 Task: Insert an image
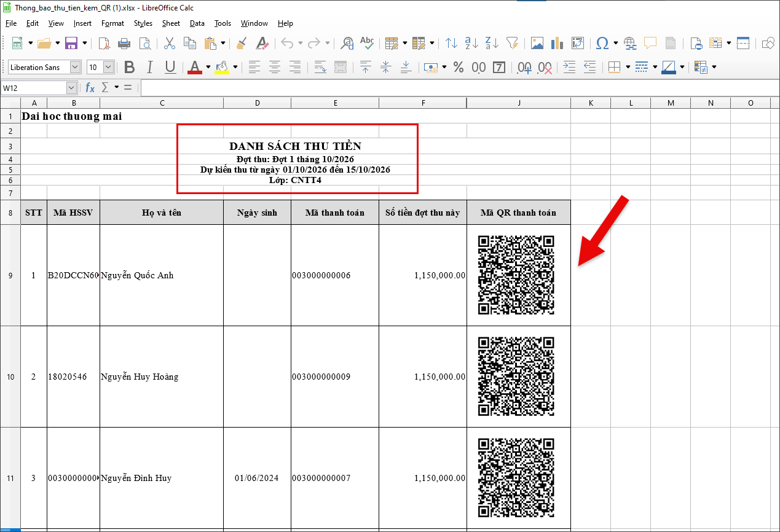537,43
